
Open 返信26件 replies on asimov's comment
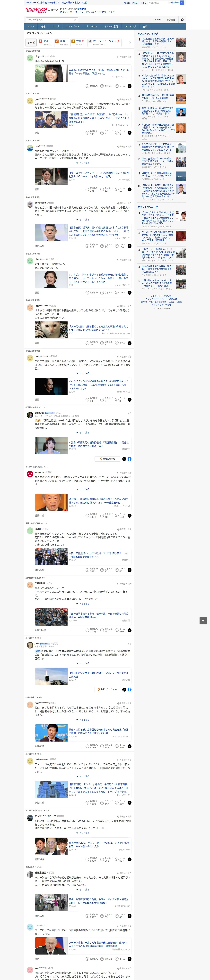coord(39,515)
